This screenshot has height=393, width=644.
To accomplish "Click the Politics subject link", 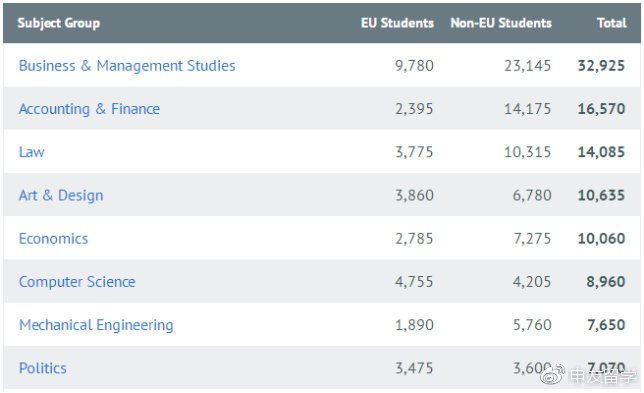I will coord(43,368).
